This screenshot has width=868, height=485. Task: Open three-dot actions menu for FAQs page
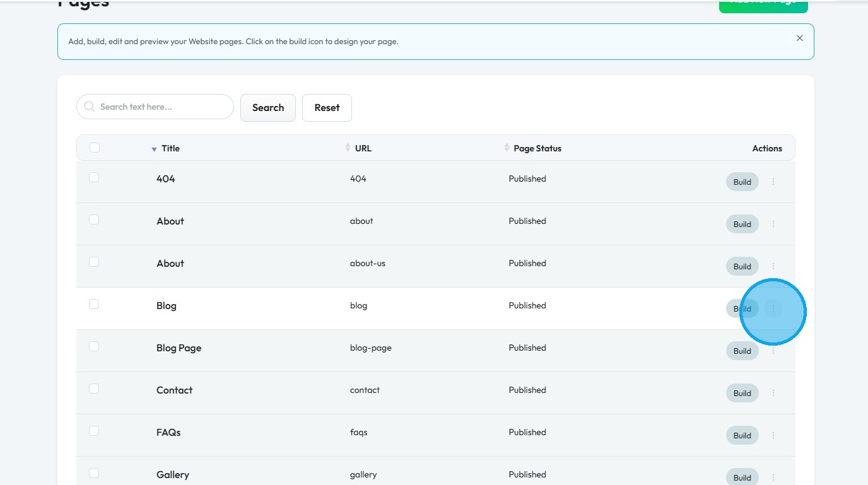pos(773,435)
